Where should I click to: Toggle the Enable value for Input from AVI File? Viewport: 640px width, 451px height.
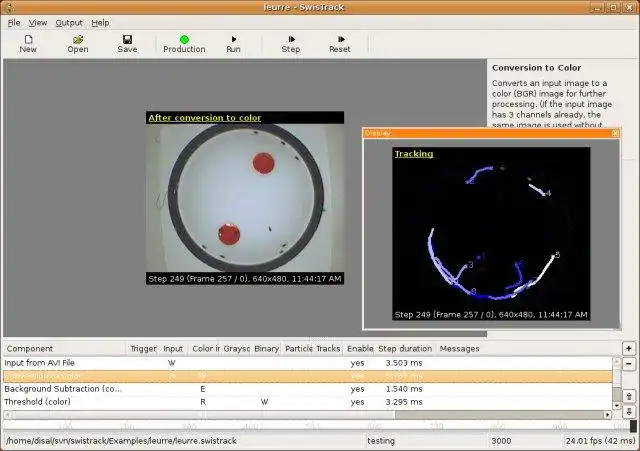click(x=357, y=363)
